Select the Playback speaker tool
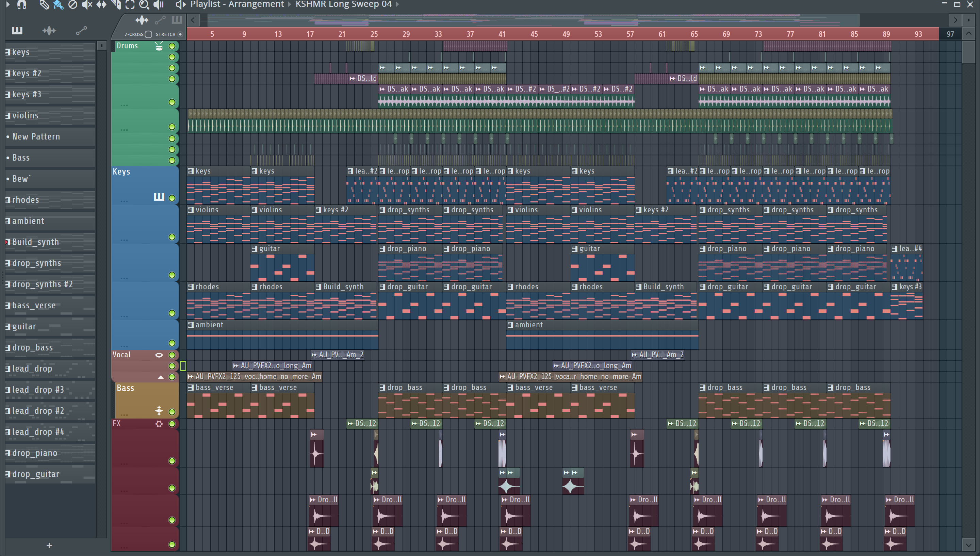 click(x=159, y=4)
